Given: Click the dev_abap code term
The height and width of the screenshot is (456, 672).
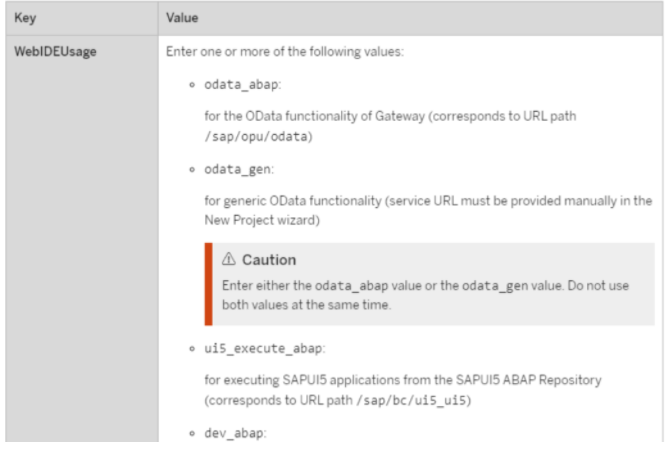Looking at the screenshot, I should click(x=234, y=433).
